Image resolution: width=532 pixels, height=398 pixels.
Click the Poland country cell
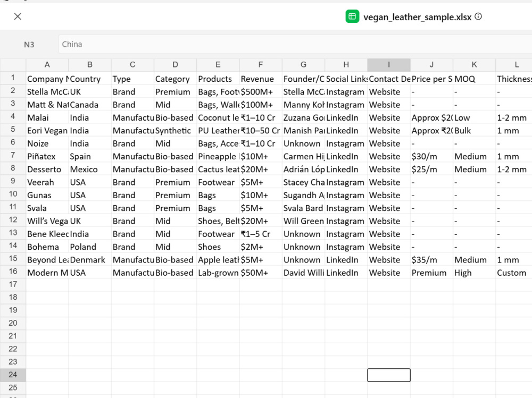click(90, 247)
